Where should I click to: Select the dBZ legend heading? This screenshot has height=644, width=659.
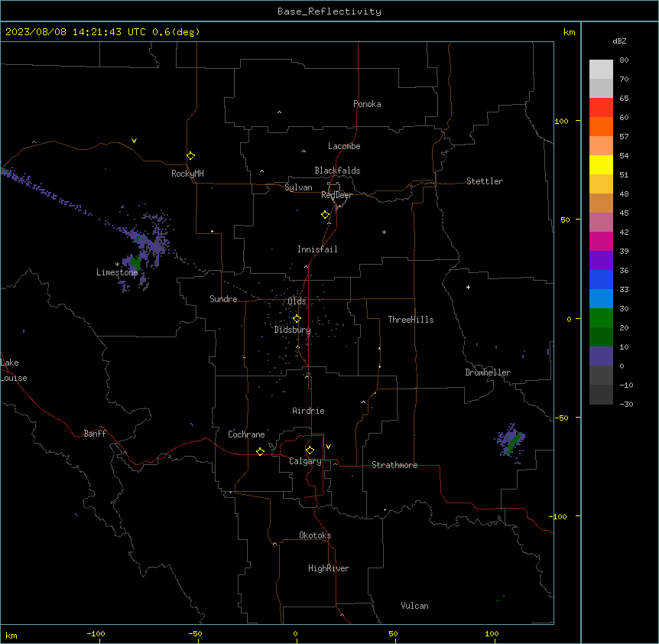[619, 41]
